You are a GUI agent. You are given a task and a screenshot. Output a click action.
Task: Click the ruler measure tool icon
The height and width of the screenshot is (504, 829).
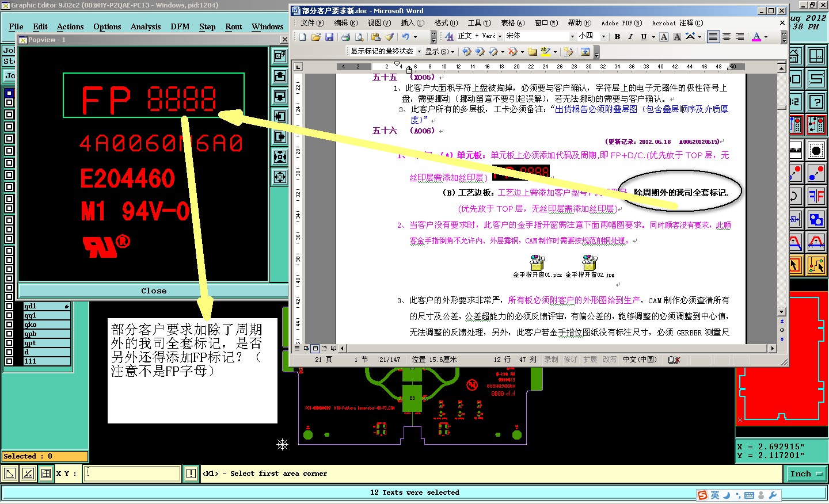(795, 150)
